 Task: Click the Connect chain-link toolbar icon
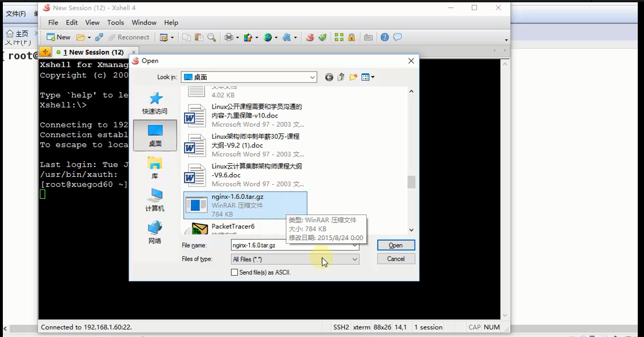pyautogui.click(x=99, y=38)
